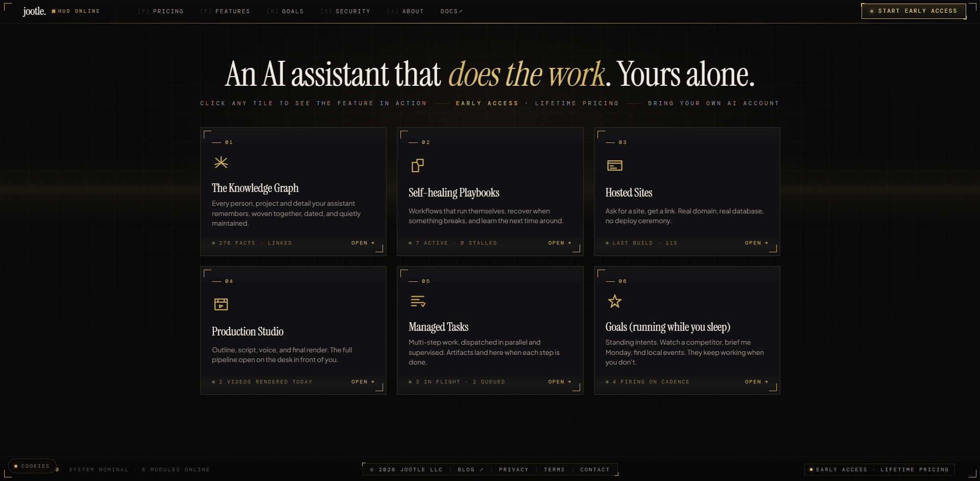Viewport: 980px width, 481px height.
Task: Click the footer Early Access Lifetime Pricing badge
Action: click(879, 470)
